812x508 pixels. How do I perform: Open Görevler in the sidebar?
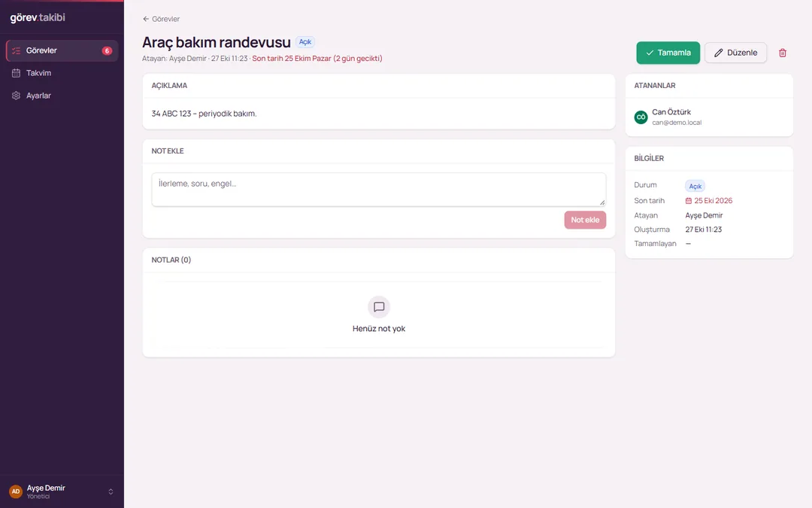(62, 51)
